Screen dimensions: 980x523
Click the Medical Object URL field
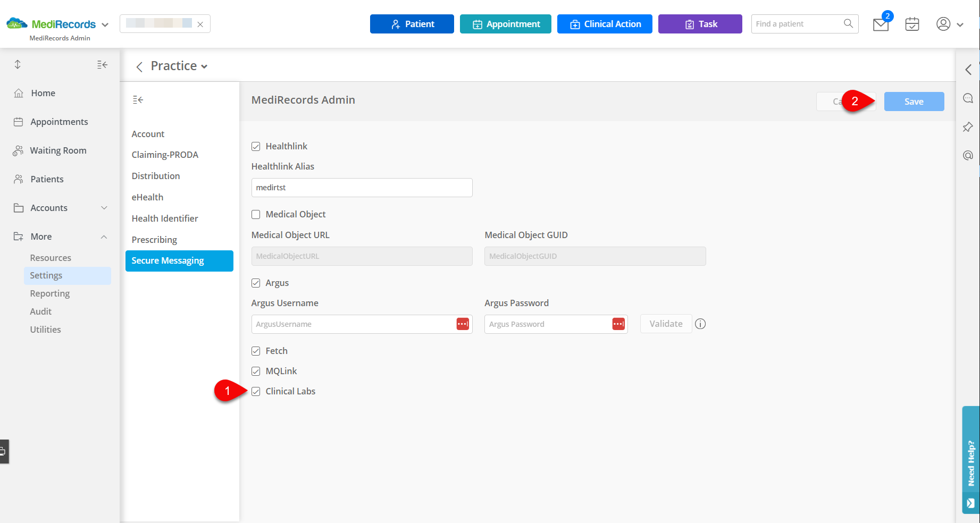tap(362, 256)
